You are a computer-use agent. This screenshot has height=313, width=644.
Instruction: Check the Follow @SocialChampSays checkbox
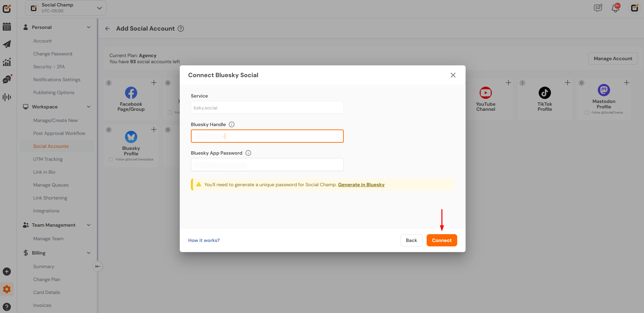pyautogui.click(x=111, y=159)
